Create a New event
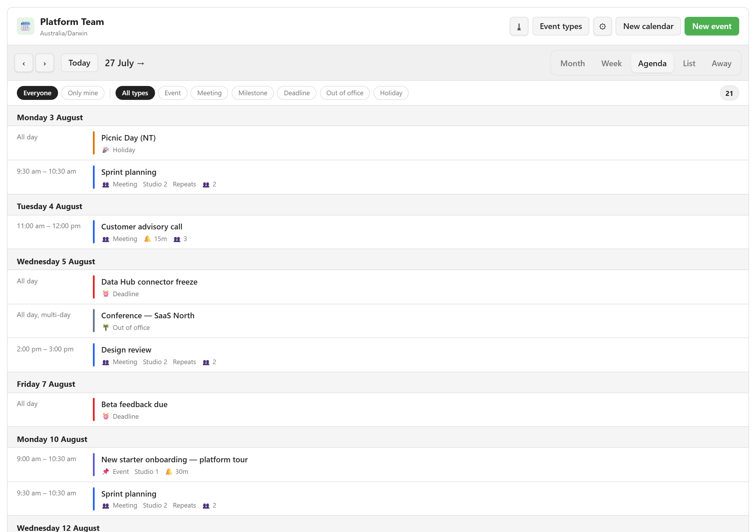 (712, 26)
